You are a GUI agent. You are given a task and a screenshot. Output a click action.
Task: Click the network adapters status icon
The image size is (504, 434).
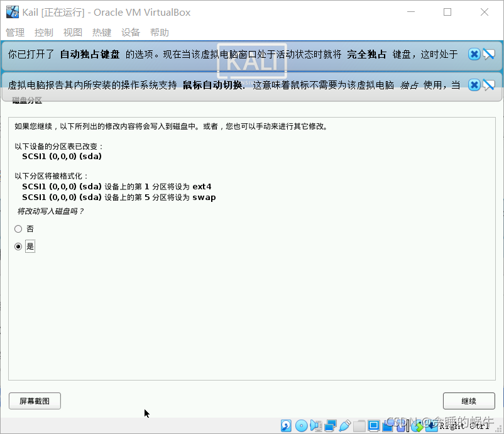331,426
